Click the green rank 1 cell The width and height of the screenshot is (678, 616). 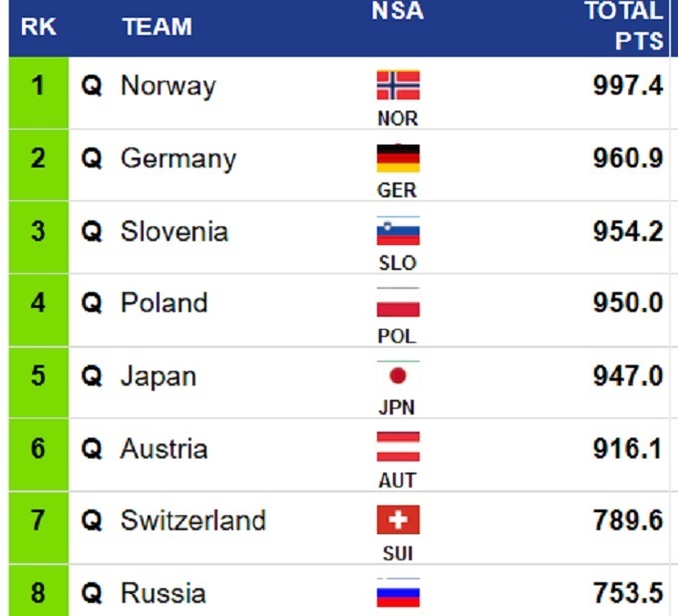(38, 86)
